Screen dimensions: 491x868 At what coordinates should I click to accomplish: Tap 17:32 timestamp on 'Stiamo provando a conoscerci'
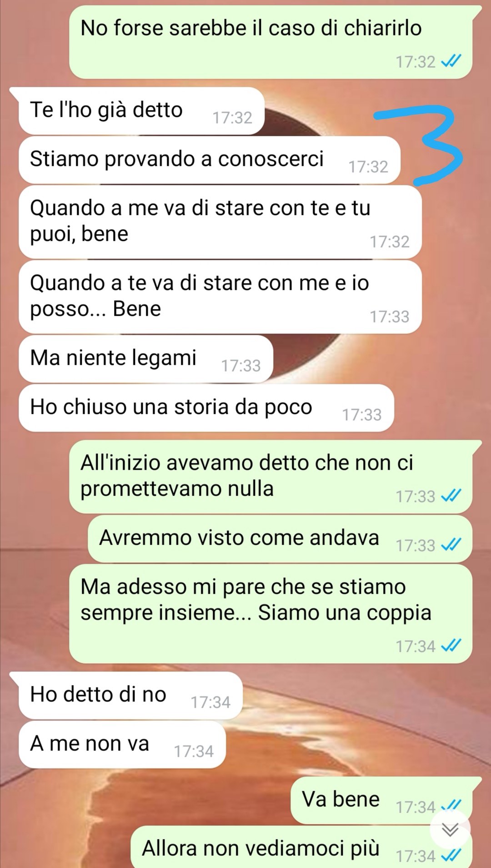(368, 167)
